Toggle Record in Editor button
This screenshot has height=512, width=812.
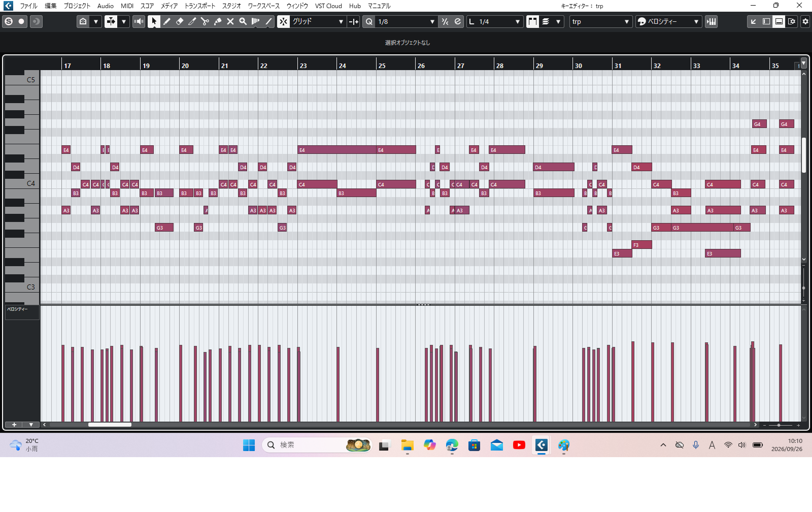point(21,21)
